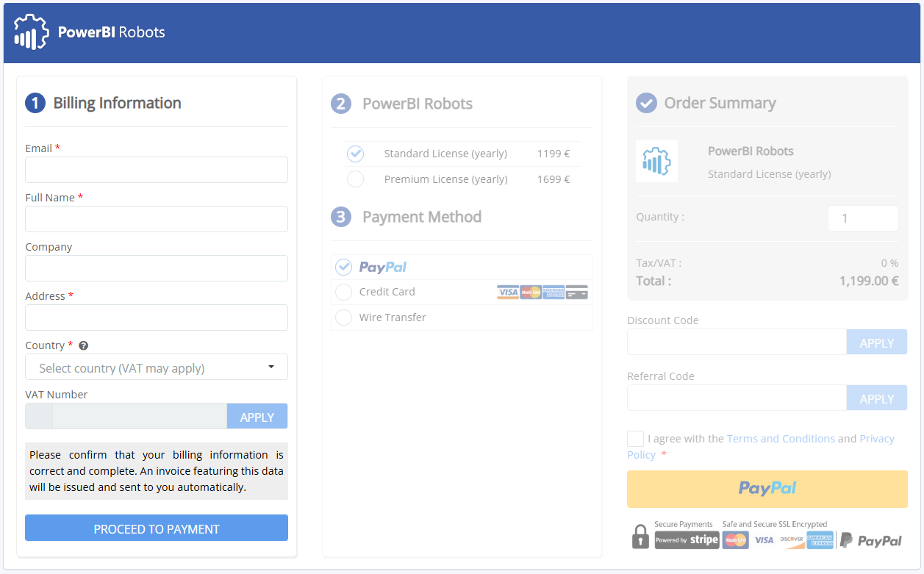Viewport: 924px width, 574px height.
Task: Select the Premium License yearly option
Action: (x=356, y=179)
